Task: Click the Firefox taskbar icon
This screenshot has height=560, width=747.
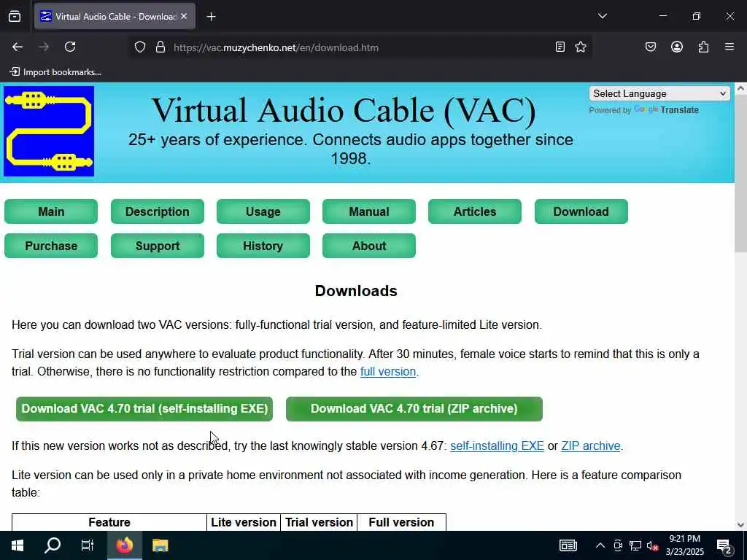Action: 124,545
